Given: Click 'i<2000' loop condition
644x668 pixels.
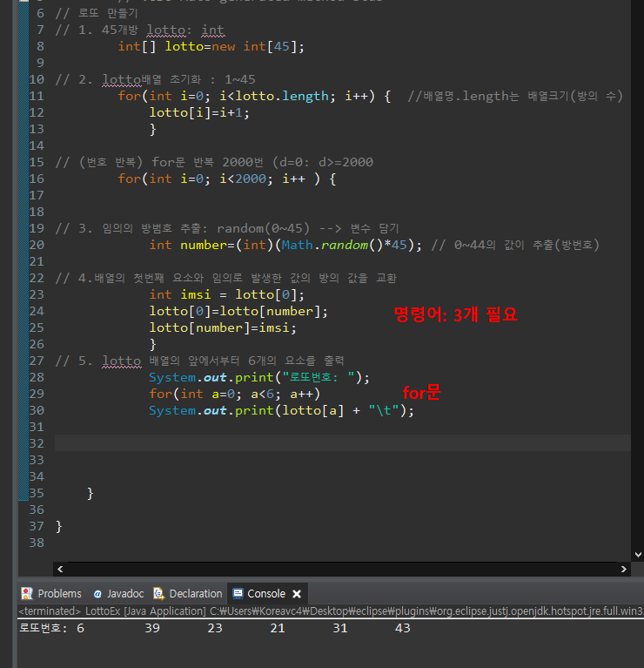Looking at the screenshot, I should pyautogui.click(x=243, y=179).
